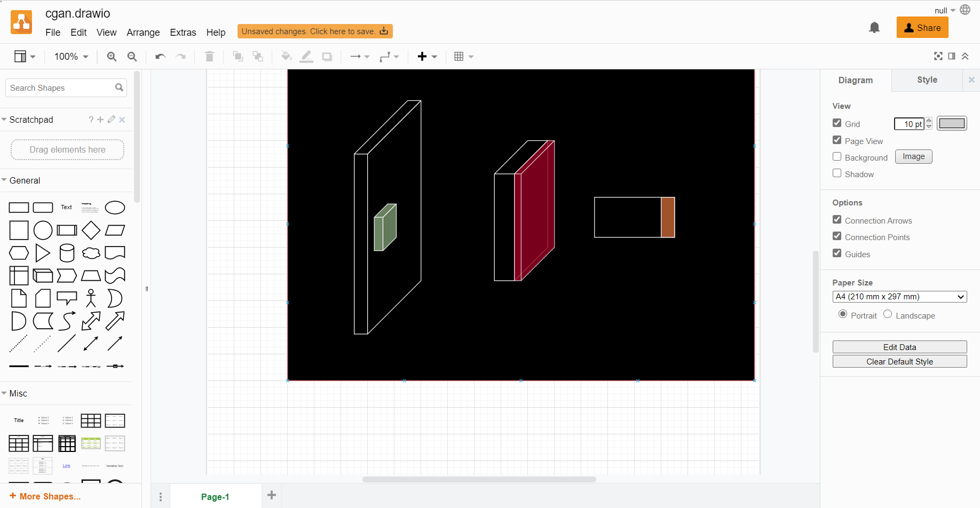This screenshot has width=980, height=508.
Task: Open the connection arrow style dropdown
Action: tap(360, 57)
